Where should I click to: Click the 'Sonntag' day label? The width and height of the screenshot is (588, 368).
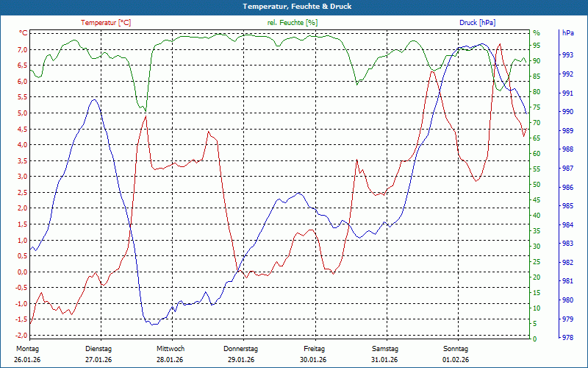click(456, 349)
